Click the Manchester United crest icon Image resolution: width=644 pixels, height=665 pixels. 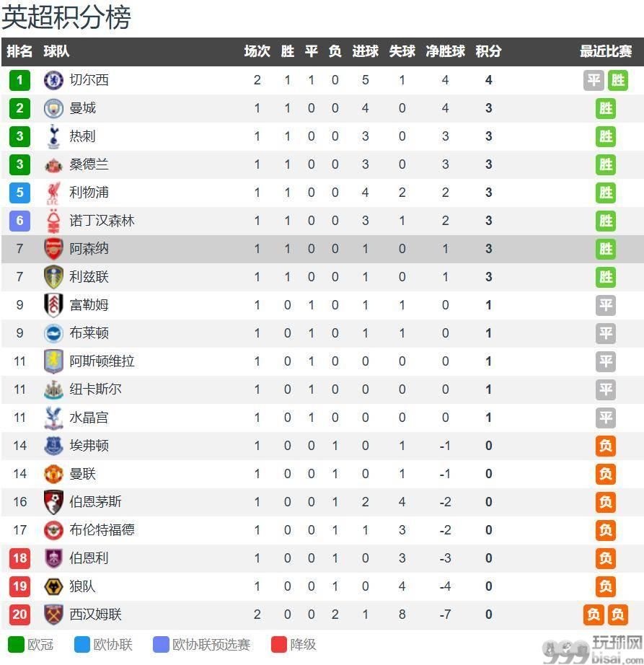53,474
